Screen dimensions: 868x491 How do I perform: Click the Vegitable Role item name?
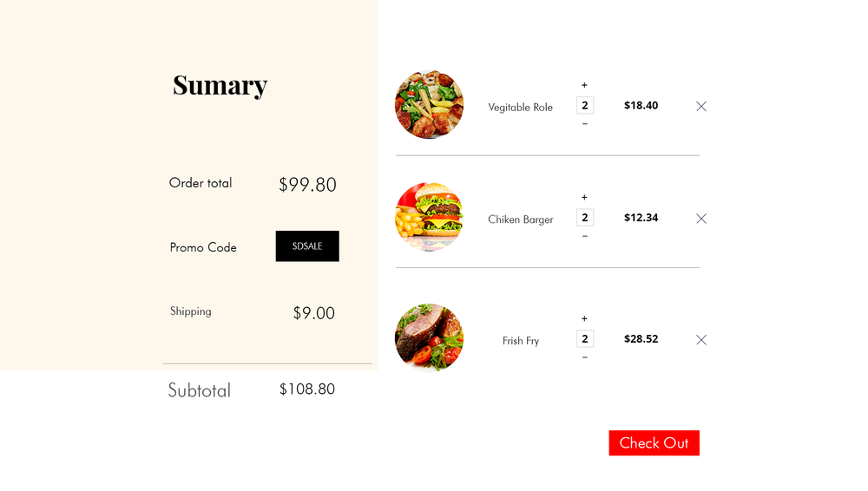coord(520,108)
